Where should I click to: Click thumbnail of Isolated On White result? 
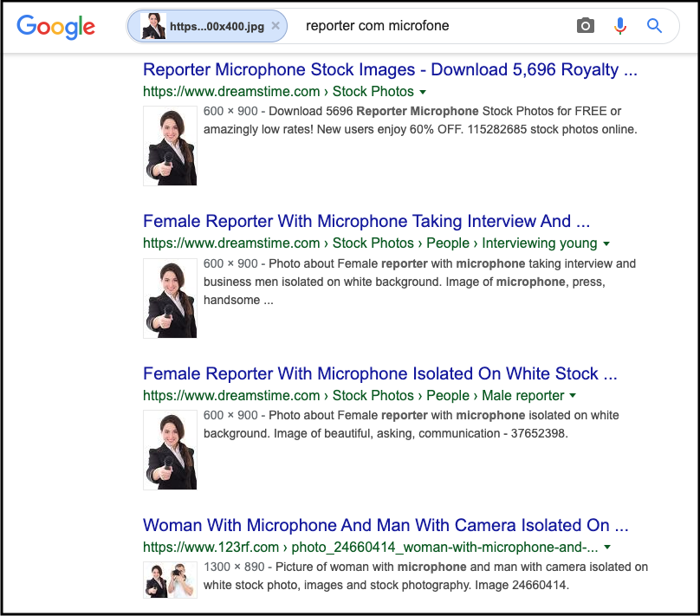pyautogui.click(x=170, y=451)
